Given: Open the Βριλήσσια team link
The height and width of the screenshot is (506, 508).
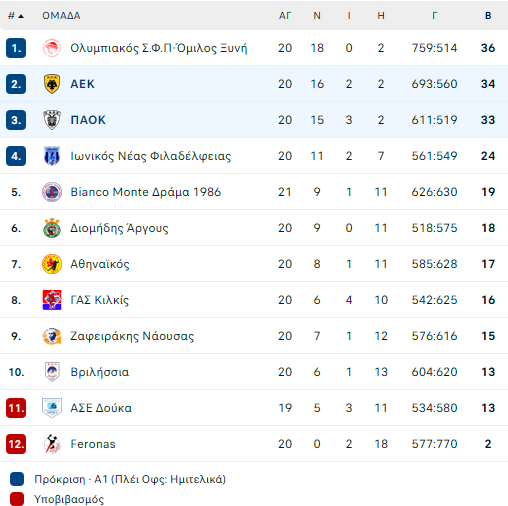Looking at the screenshot, I should pyautogui.click(x=99, y=372).
